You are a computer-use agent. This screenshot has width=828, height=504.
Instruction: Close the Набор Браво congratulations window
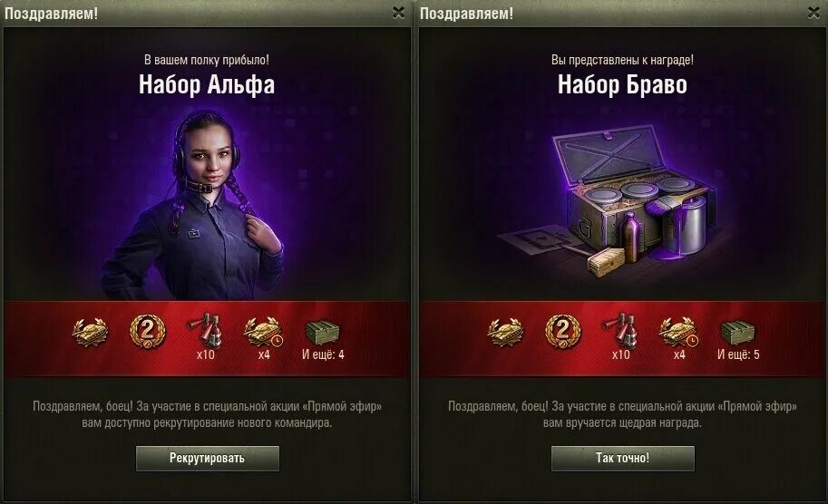[x=813, y=13]
